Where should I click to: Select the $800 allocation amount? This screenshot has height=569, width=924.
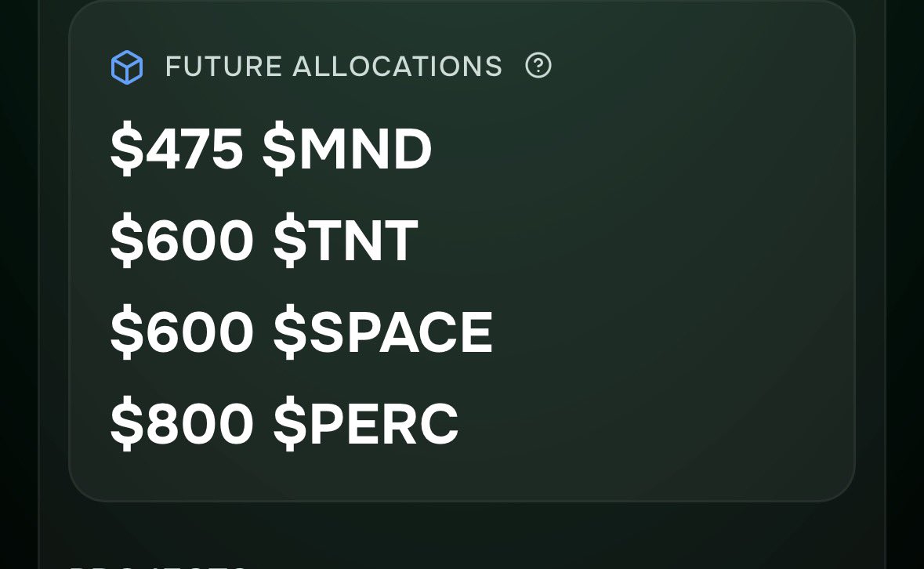(x=182, y=423)
